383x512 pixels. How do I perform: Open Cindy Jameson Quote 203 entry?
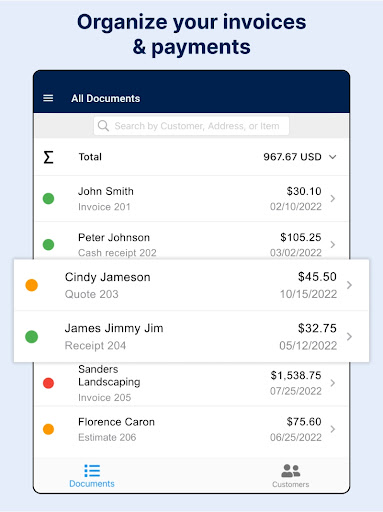191,285
